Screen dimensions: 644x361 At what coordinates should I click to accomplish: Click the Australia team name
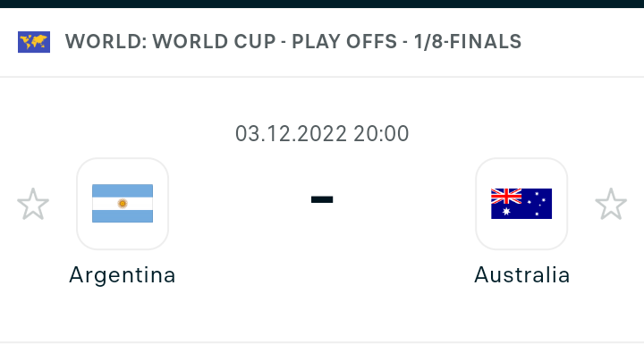pyautogui.click(x=521, y=275)
